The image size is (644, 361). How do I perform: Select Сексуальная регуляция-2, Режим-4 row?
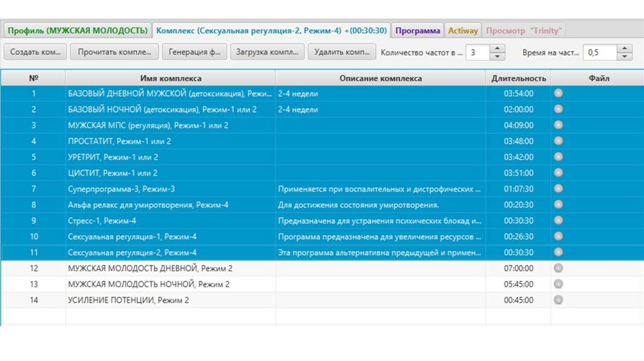(x=322, y=252)
